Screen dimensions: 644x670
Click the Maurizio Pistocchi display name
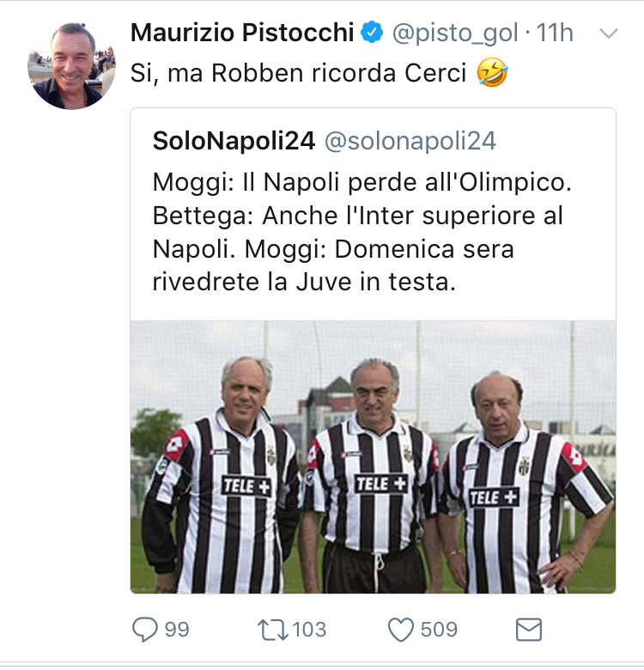click(x=241, y=33)
